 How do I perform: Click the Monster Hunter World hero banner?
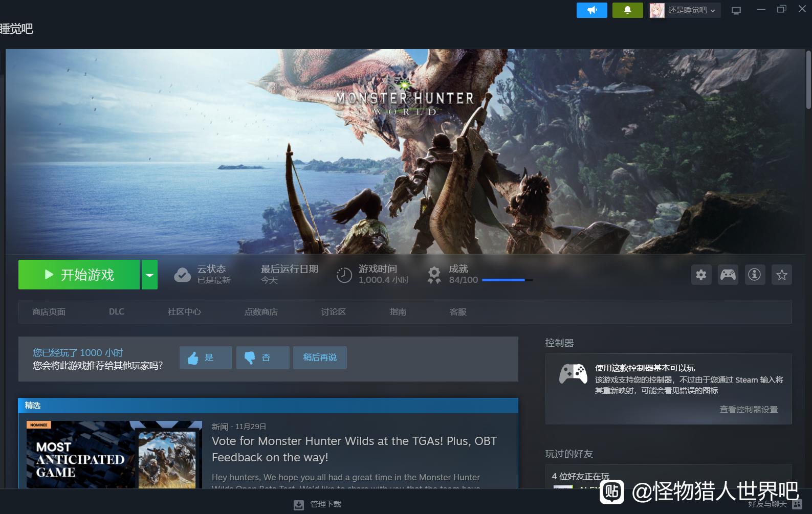click(x=405, y=151)
